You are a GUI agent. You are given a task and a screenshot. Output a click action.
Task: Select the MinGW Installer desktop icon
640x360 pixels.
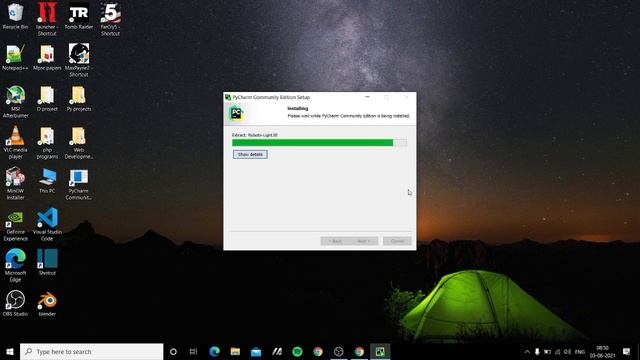15,183
